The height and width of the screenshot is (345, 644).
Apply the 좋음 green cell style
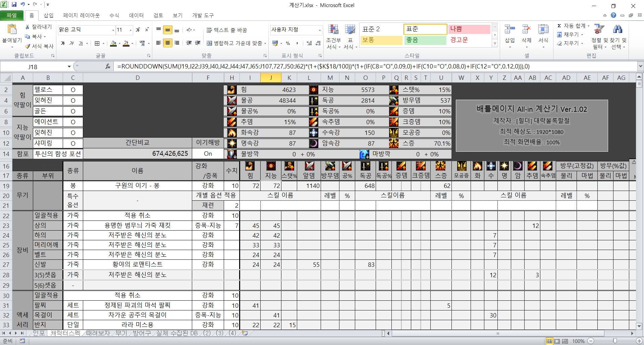pos(425,40)
